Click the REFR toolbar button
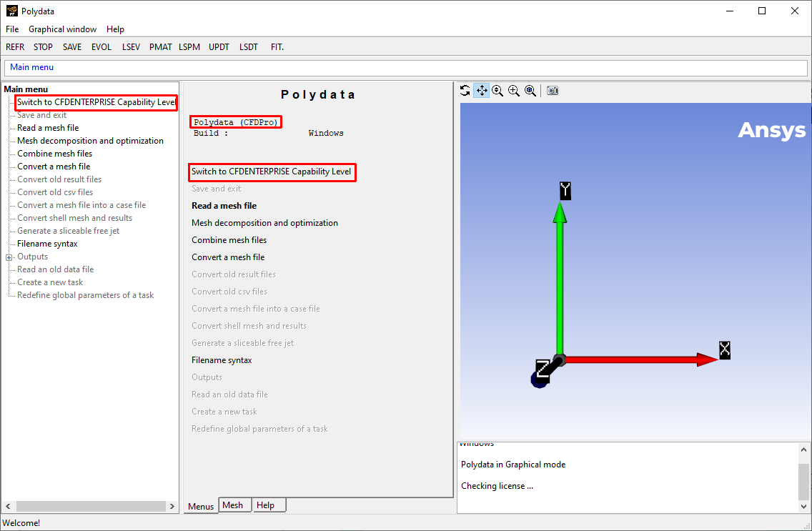Screen dimensions: 812x531 click(x=15, y=46)
